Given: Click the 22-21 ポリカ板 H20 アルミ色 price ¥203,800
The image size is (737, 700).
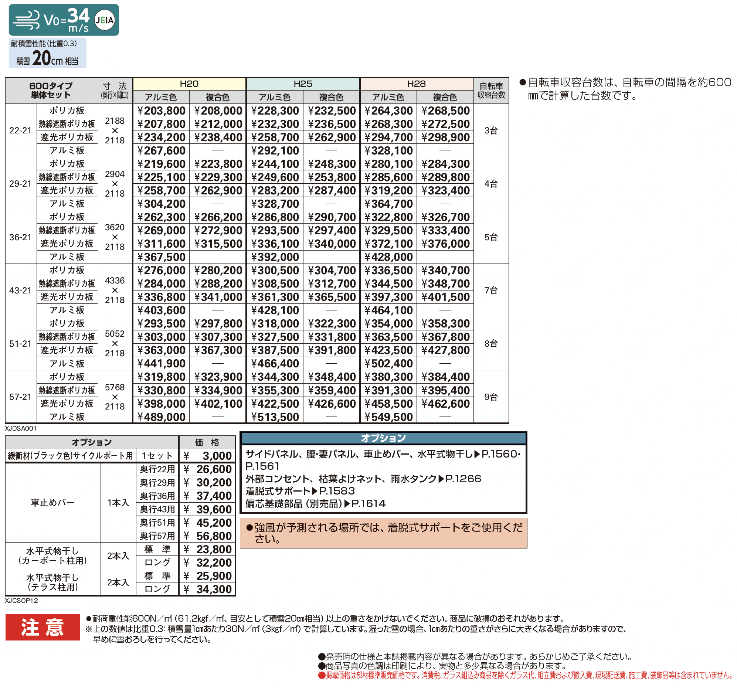Looking at the screenshot, I should pyautogui.click(x=161, y=111).
